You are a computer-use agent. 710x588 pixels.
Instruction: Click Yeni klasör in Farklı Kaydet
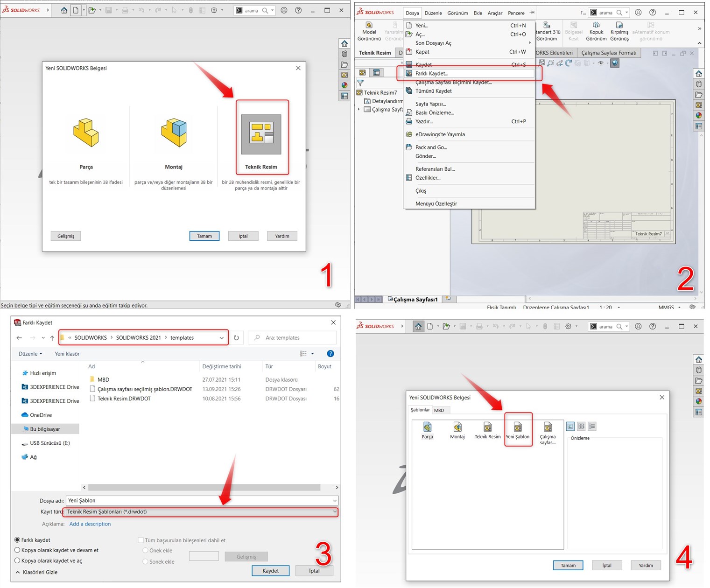[67, 354]
